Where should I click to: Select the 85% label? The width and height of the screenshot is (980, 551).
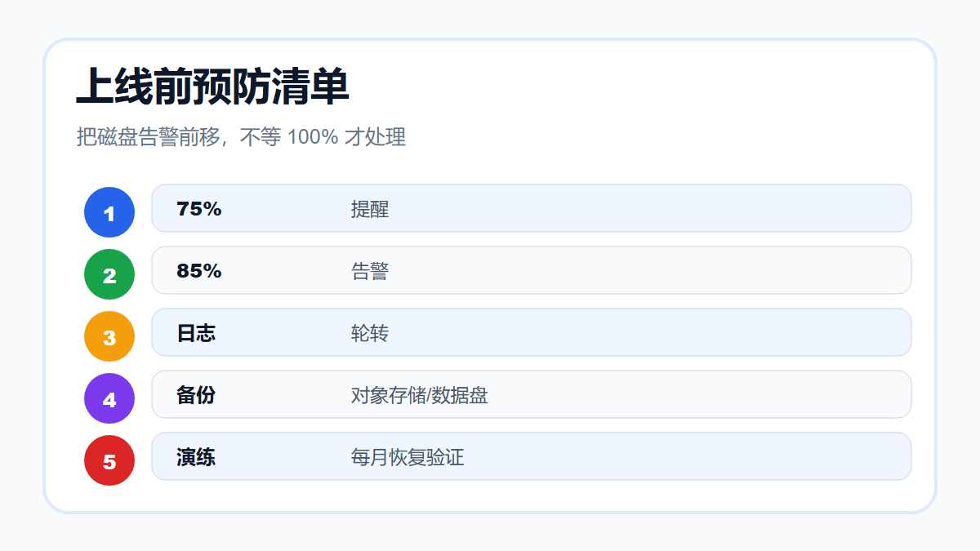[199, 271]
